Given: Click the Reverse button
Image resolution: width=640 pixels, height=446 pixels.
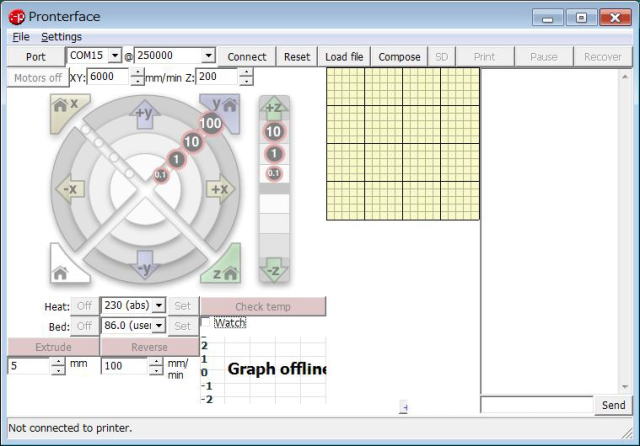Looking at the screenshot, I should point(149,347).
